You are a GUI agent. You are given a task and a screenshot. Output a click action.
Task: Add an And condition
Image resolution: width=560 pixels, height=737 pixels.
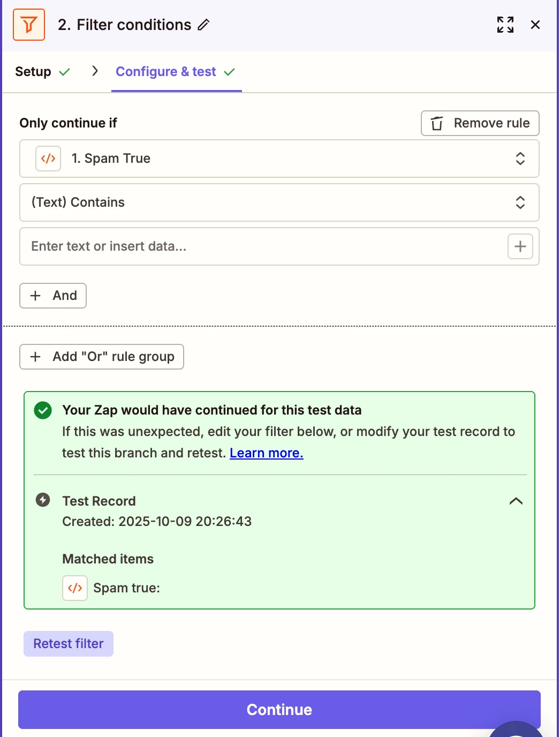click(x=53, y=296)
